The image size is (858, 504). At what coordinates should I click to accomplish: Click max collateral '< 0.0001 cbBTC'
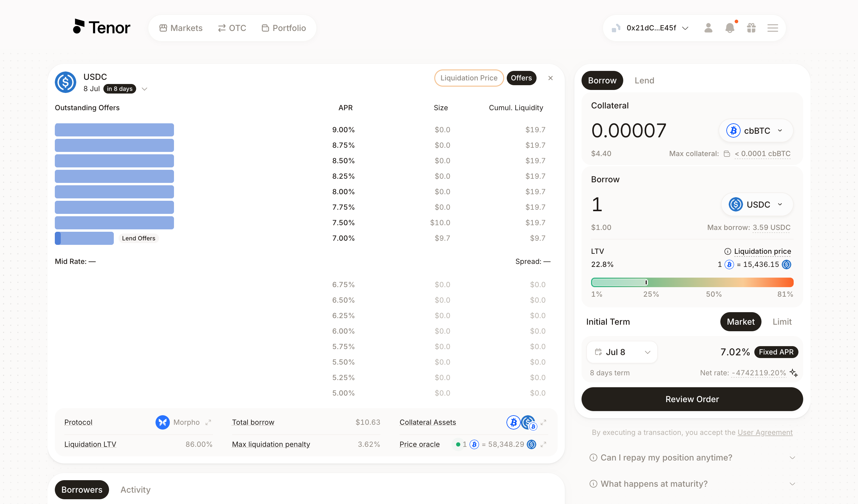click(x=762, y=154)
